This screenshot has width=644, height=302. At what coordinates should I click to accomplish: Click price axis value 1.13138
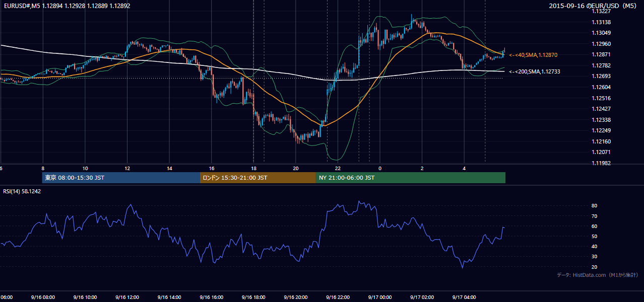click(x=601, y=22)
